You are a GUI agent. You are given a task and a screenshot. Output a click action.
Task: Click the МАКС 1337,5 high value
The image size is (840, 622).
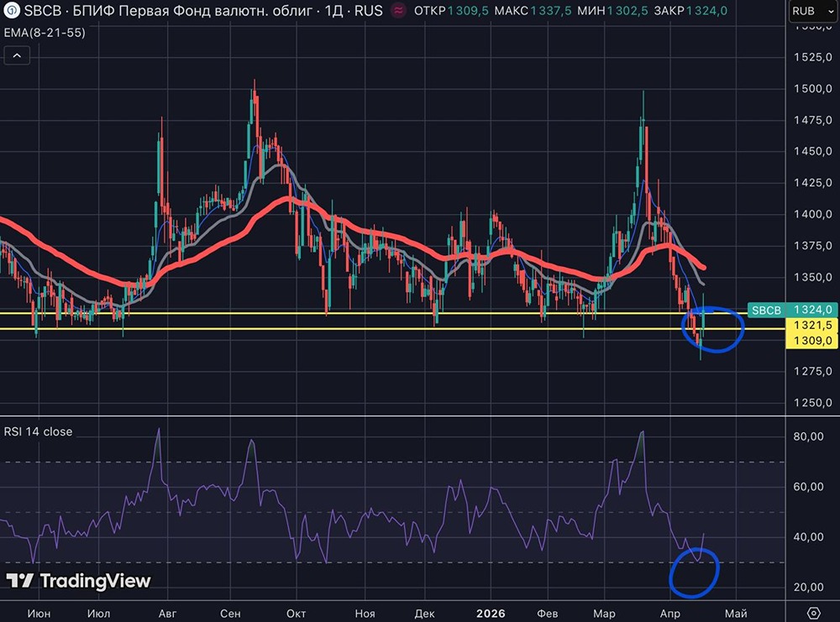click(x=533, y=11)
